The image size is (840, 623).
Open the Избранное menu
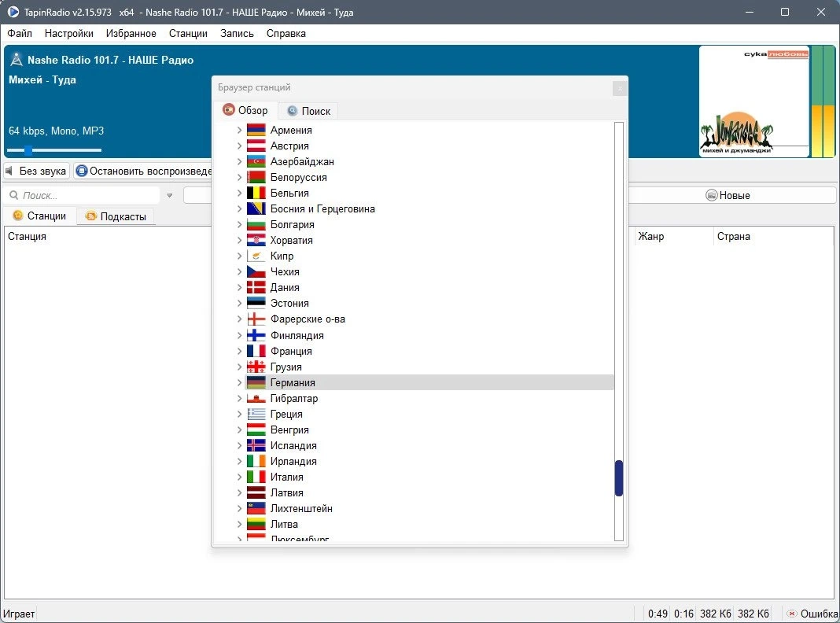(x=131, y=33)
